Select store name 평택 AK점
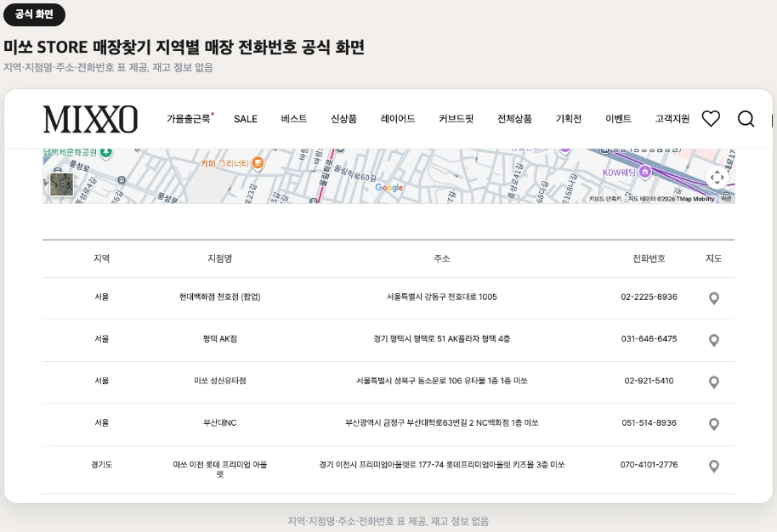 pyautogui.click(x=219, y=339)
